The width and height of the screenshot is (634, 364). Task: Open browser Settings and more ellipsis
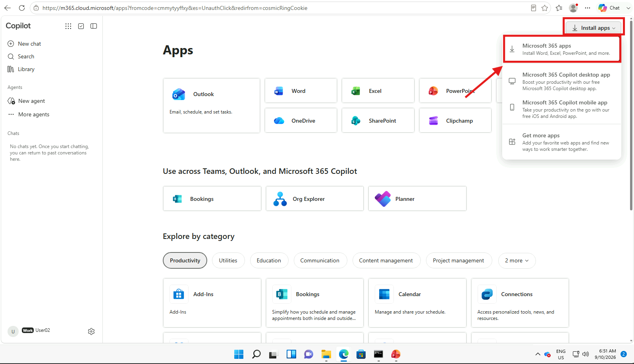(588, 8)
